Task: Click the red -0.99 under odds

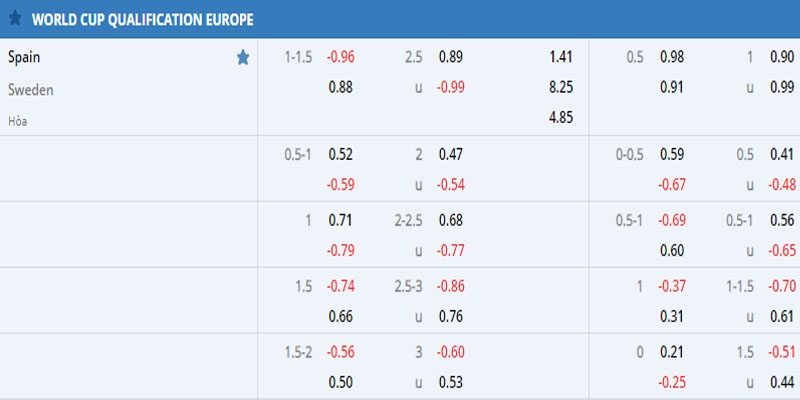Action: coord(450,88)
